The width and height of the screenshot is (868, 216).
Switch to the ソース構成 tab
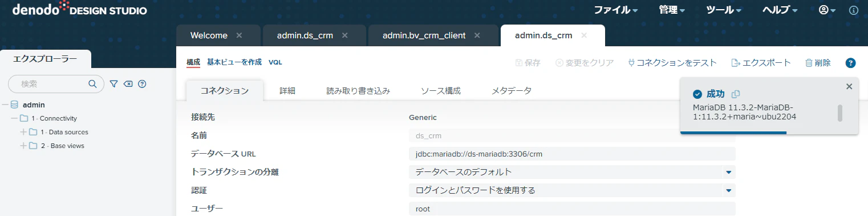tap(441, 90)
